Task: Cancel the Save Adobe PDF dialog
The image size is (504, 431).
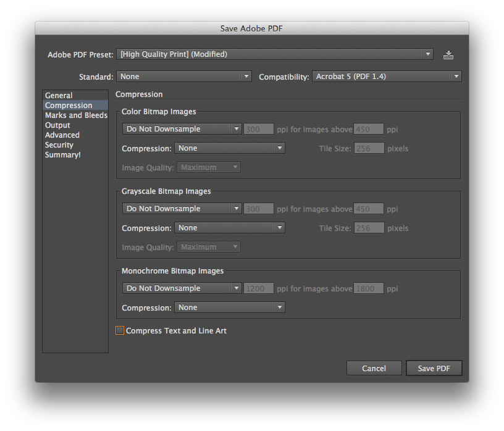Action: (374, 367)
